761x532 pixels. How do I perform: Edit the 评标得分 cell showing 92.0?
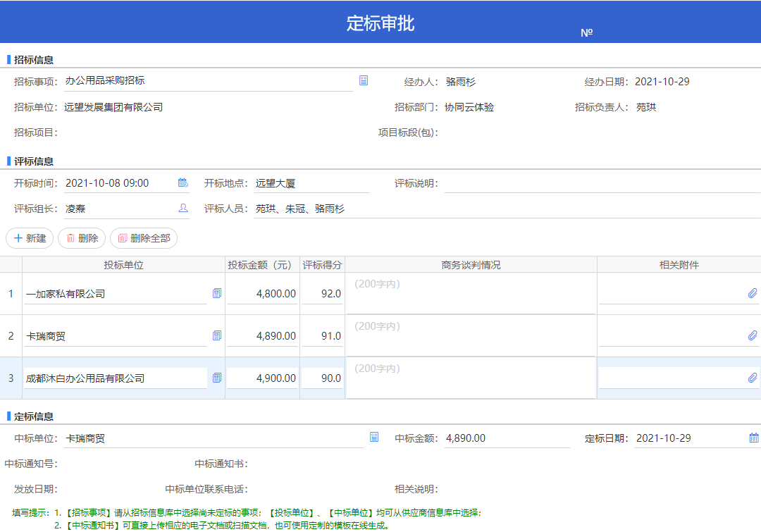[x=322, y=294]
